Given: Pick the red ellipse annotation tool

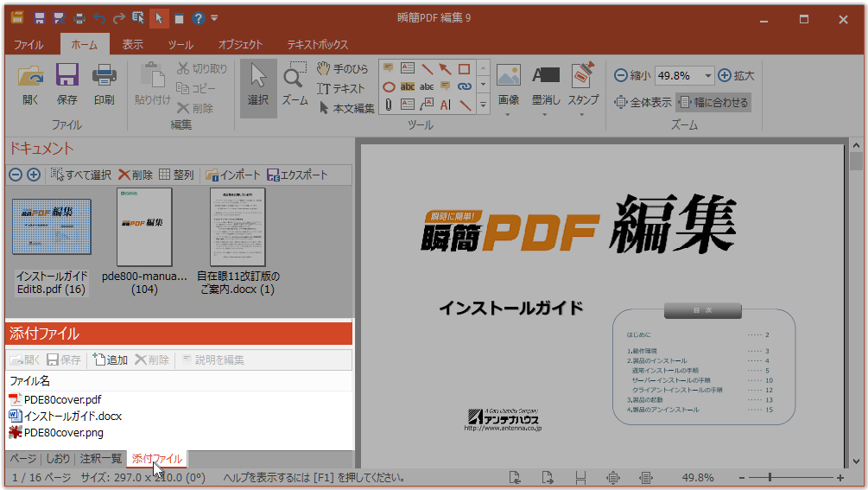Looking at the screenshot, I should pos(389,87).
